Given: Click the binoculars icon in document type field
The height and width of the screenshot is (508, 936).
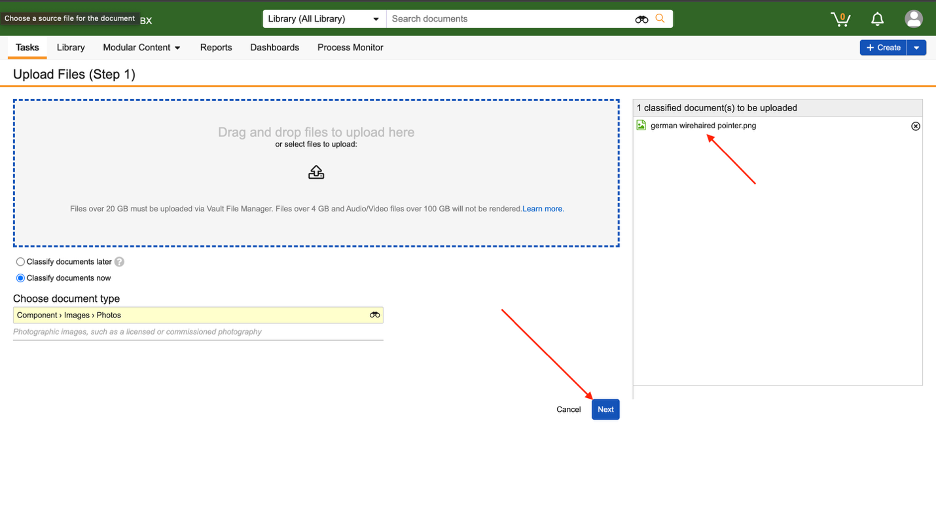Looking at the screenshot, I should [x=375, y=315].
